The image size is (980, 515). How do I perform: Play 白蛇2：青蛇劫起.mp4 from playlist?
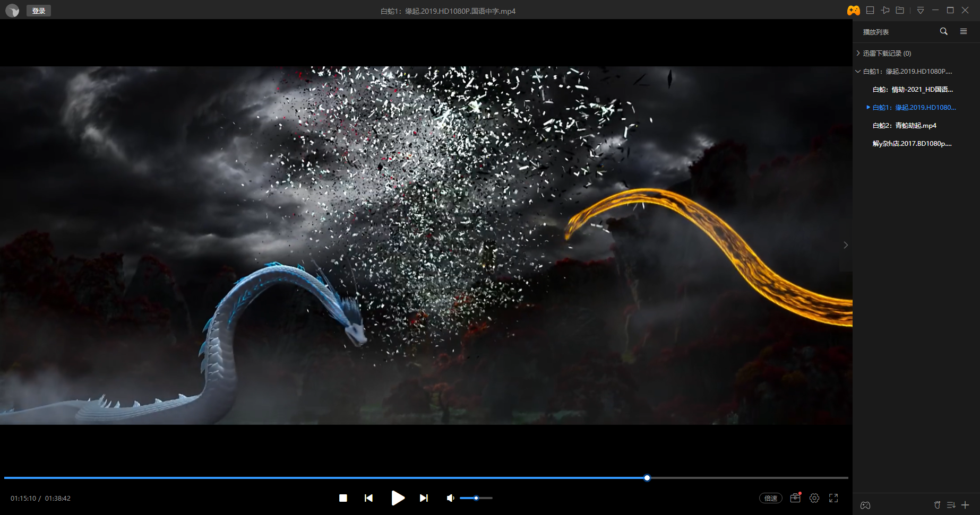point(904,126)
